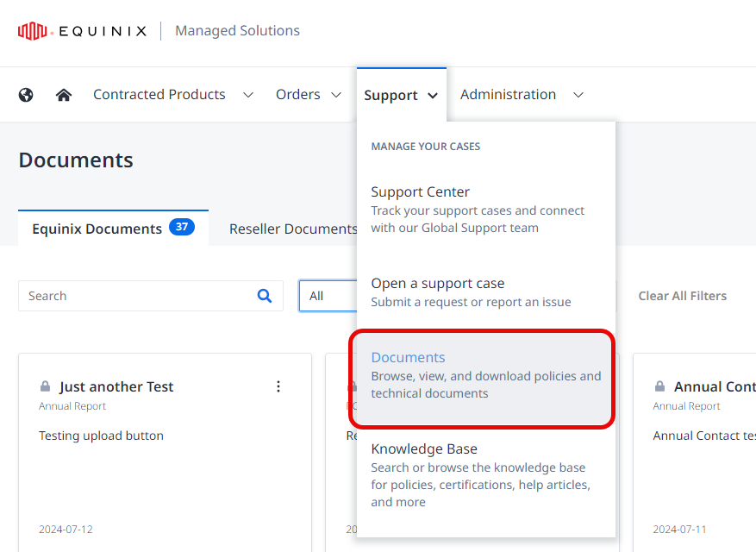Click the Documents page heading
Viewport: 756px width, 552px height.
[76, 160]
